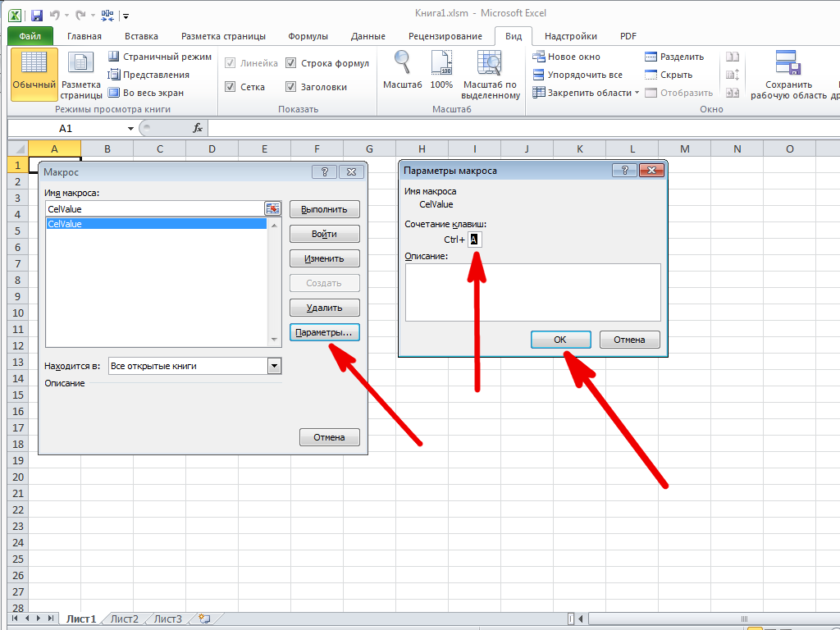840x630 pixels.
Task: Switch to the Формулы tab
Action: pyautogui.click(x=308, y=36)
